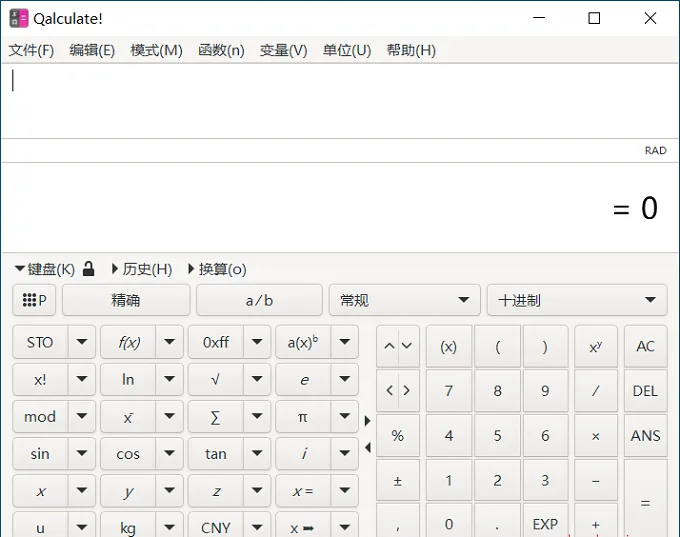Click the x = solve equation button

tap(303, 491)
